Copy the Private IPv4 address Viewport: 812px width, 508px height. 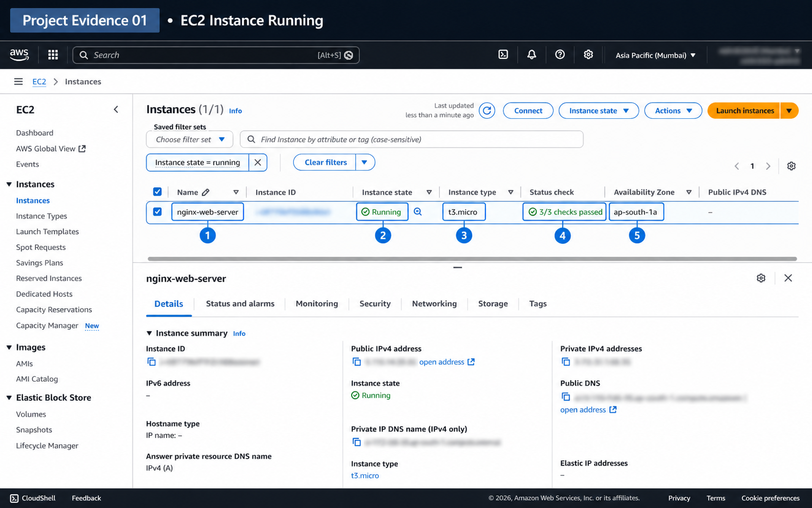566,362
